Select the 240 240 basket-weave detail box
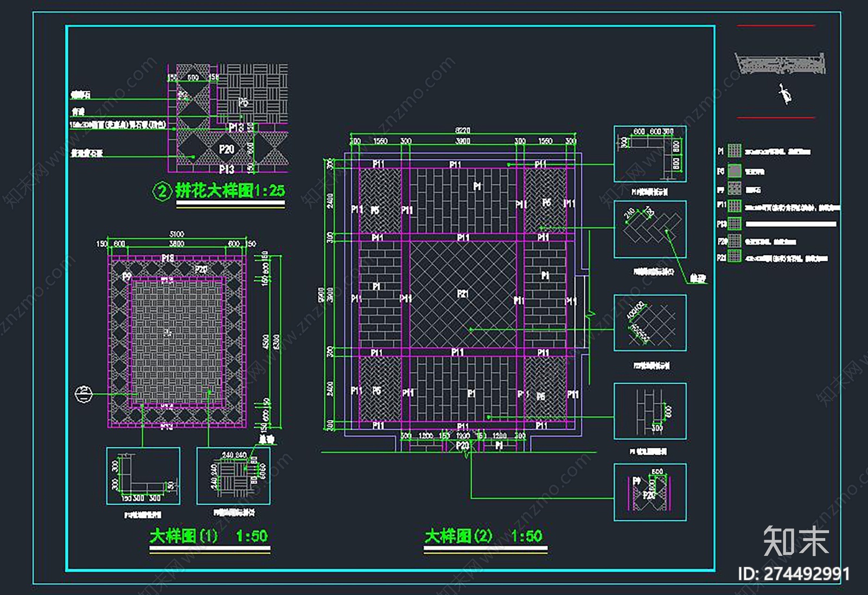868x595 pixels. tap(233, 476)
